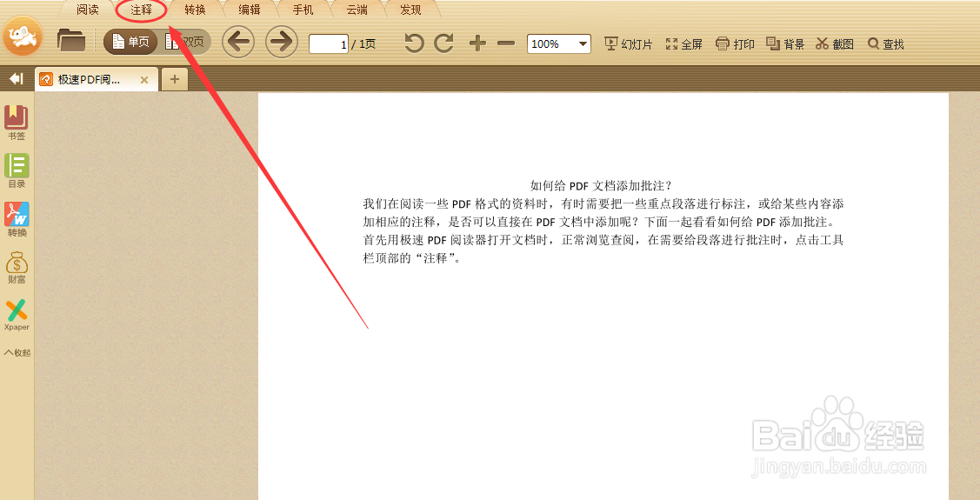Click the orange elephant app logo
The image size is (980, 500).
click(x=23, y=37)
